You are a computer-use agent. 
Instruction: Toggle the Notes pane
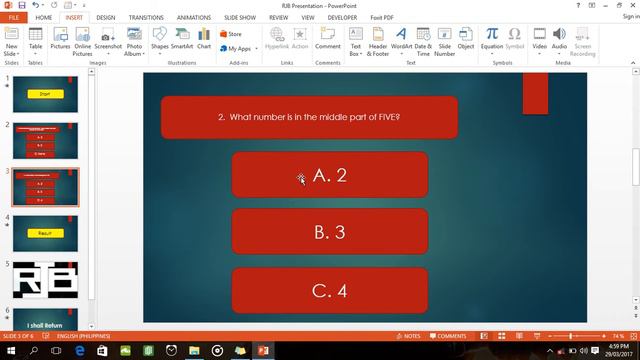(408, 336)
